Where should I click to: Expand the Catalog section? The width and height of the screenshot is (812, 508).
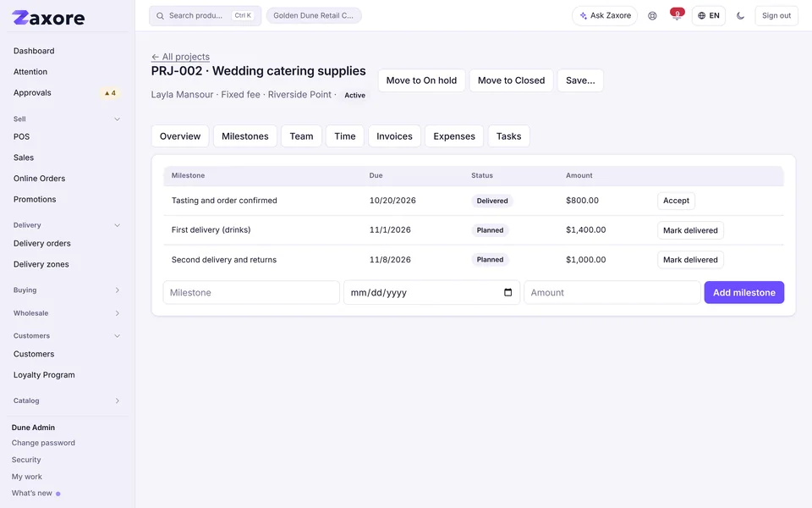(x=117, y=400)
